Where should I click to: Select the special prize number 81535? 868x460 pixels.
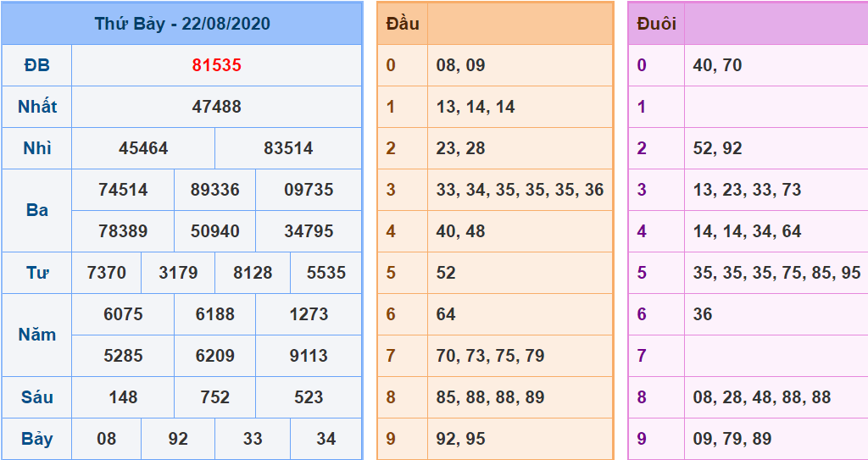click(216, 65)
